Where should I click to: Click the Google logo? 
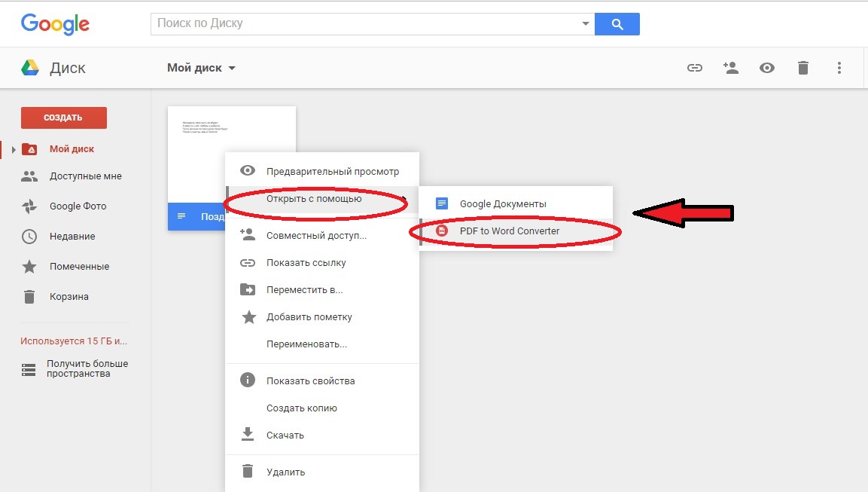pos(55,24)
